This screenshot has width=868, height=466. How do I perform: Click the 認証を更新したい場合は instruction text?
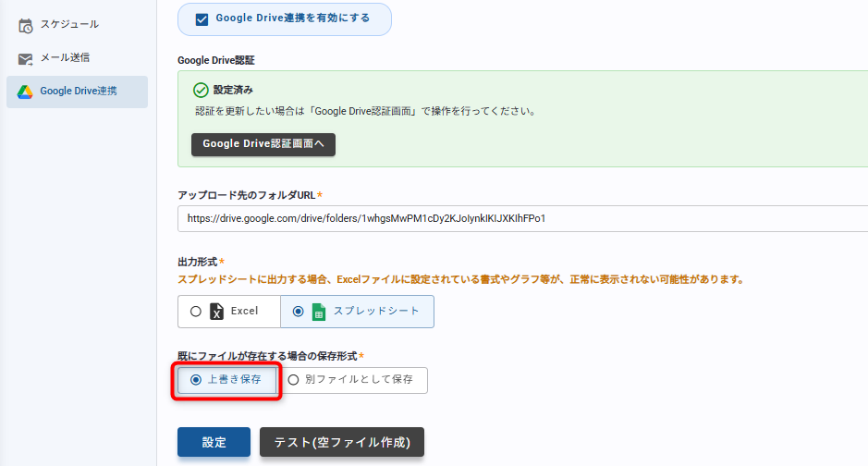[366, 111]
